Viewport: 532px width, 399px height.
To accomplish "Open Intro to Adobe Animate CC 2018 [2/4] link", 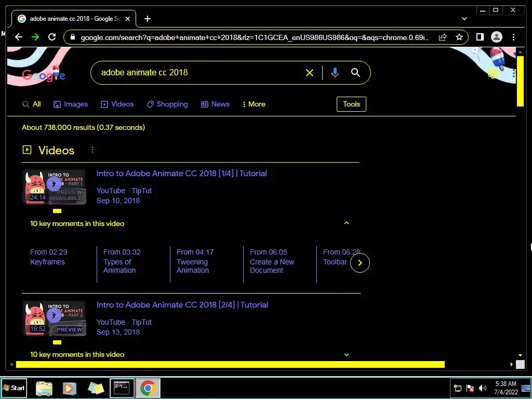I will pos(182,304).
